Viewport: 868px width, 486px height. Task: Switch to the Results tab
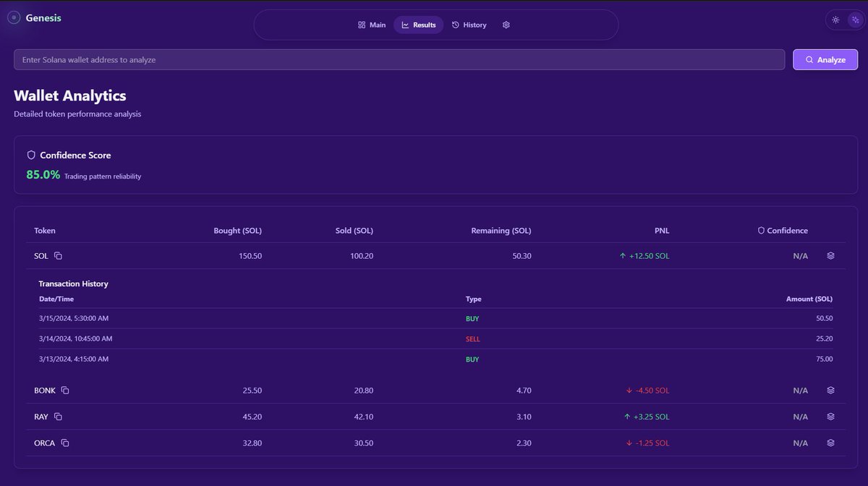point(419,25)
